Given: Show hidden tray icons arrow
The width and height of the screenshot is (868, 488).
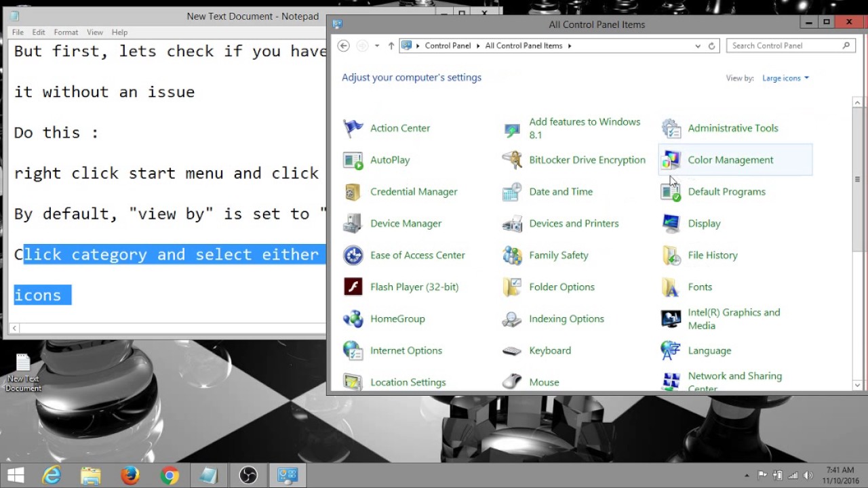Looking at the screenshot, I should (x=747, y=475).
